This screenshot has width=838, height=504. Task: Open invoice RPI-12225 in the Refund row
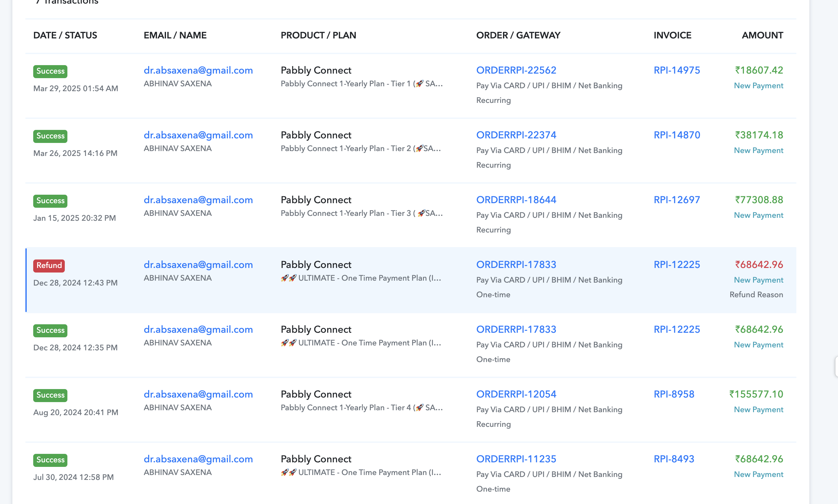pos(677,265)
